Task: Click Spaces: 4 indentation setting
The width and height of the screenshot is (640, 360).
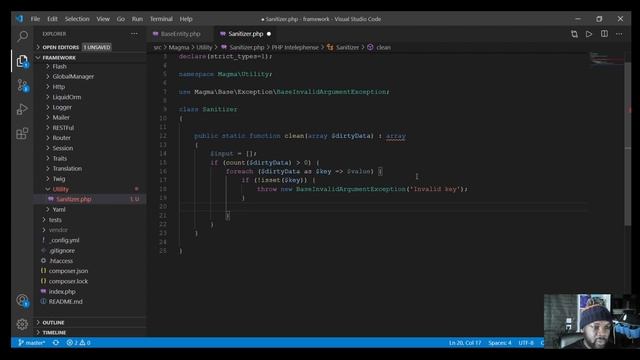Action: point(500,342)
